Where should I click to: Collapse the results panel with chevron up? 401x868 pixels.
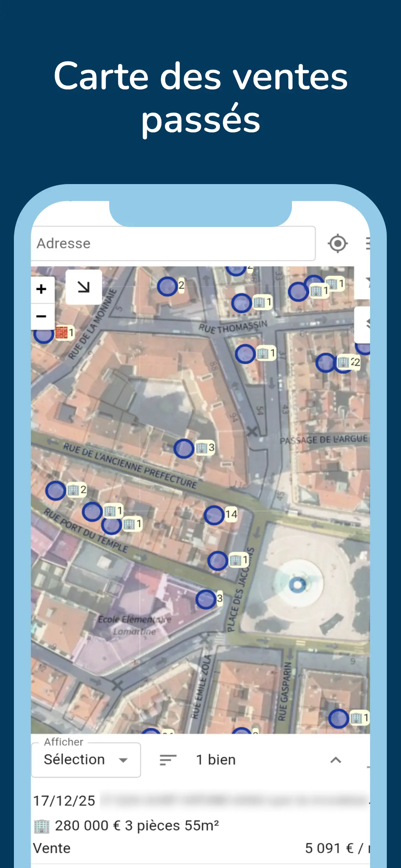click(336, 760)
